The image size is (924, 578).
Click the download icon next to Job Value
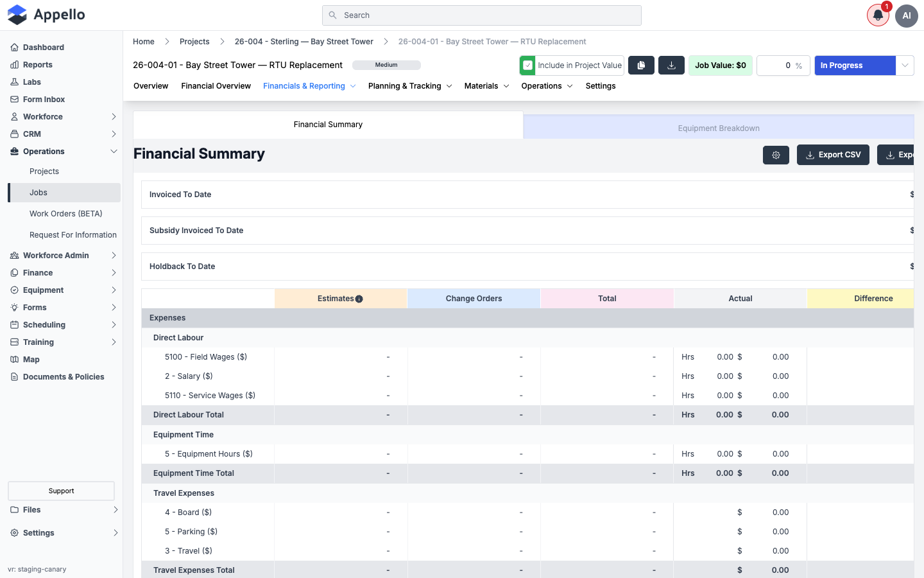tap(671, 66)
